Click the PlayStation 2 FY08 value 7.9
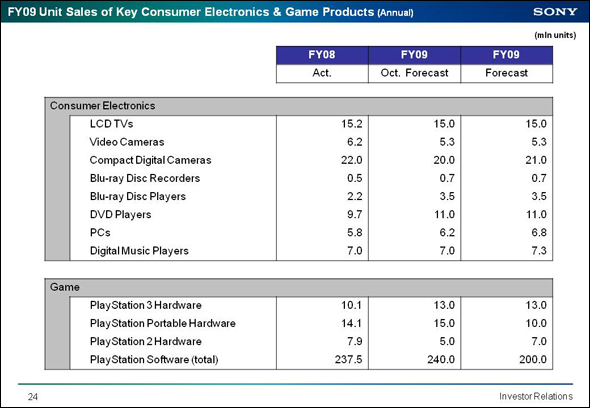The image size is (590, 408). (355, 341)
